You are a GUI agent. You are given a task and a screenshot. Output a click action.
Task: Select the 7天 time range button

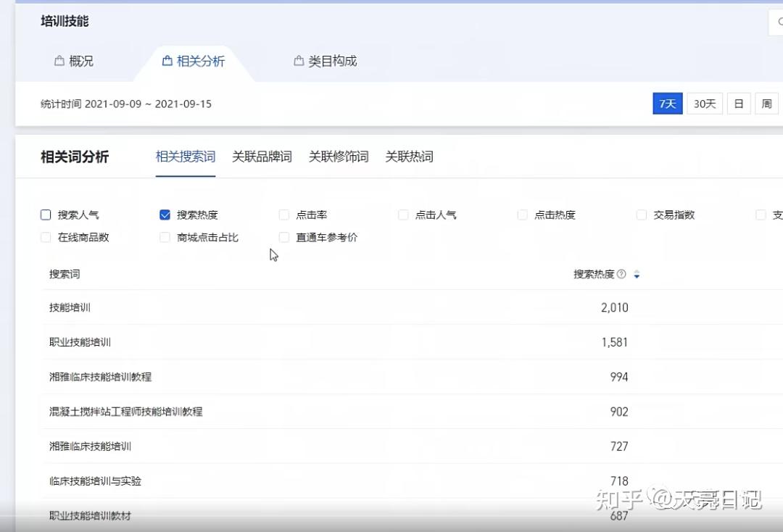point(668,104)
